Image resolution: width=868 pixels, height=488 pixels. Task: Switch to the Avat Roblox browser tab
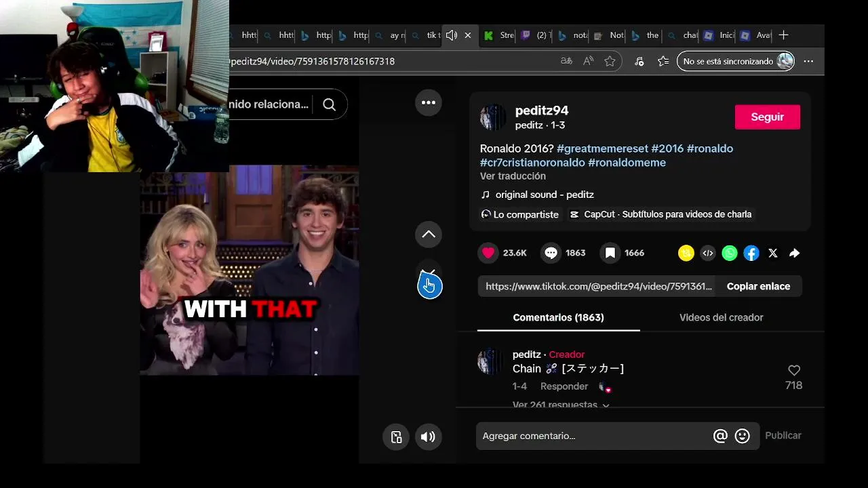pyautogui.click(x=756, y=35)
